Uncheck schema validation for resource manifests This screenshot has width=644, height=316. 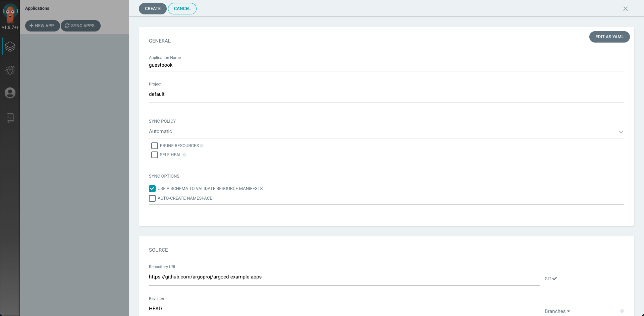pyautogui.click(x=152, y=189)
